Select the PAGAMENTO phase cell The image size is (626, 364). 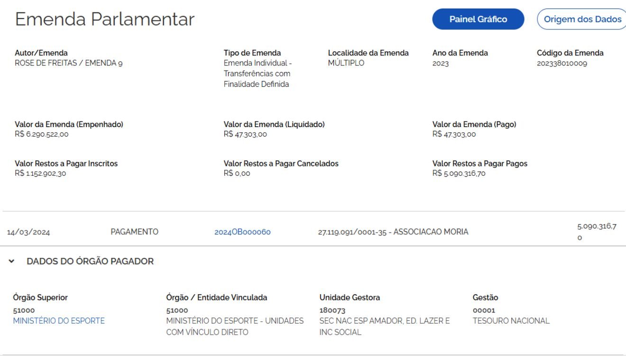click(134, 232)
